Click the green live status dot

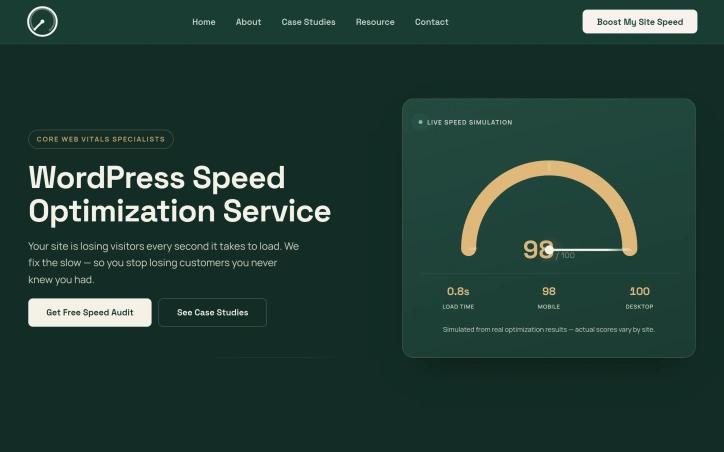(420, 122)
